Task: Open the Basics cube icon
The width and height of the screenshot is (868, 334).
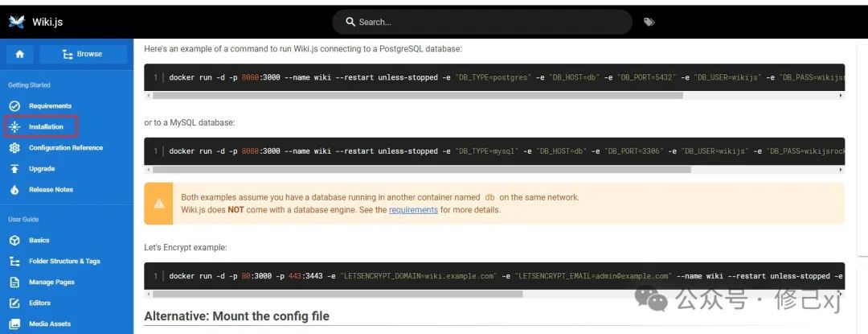Action: (x=15, y=241)
